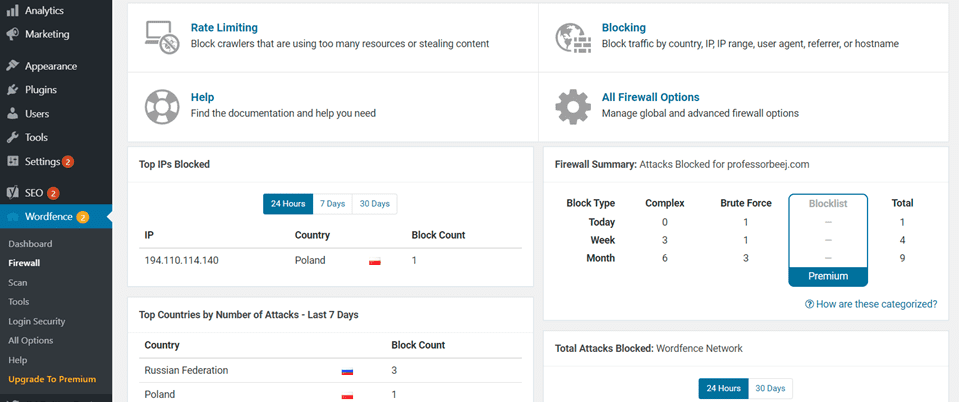Click the Tools wrench icon in sidebar
The height and width of the screenshot is (402, 959).
13,138
